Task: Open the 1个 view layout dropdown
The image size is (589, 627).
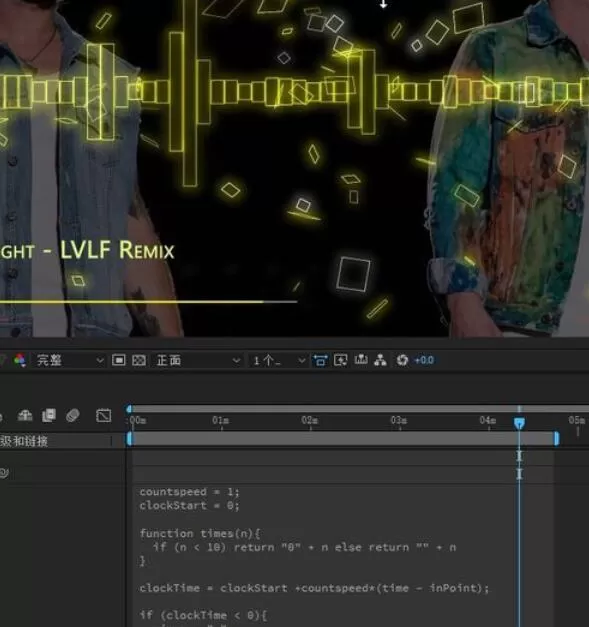Action: tap(278, 360)
